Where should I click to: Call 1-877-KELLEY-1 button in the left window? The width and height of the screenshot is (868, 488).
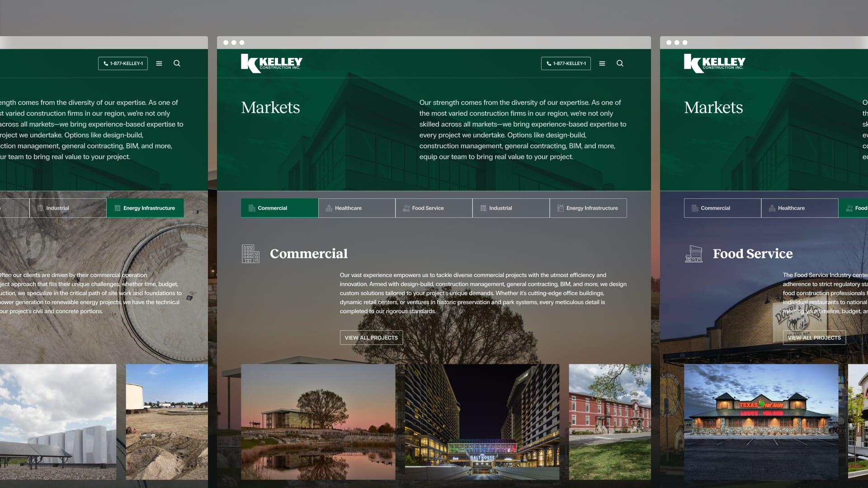[123, 63]
